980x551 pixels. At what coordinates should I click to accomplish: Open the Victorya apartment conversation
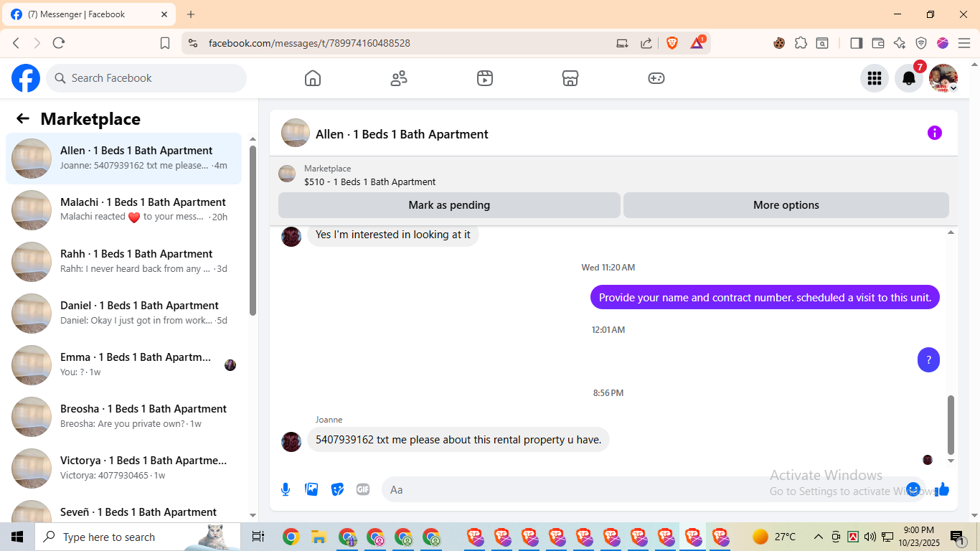123,468
